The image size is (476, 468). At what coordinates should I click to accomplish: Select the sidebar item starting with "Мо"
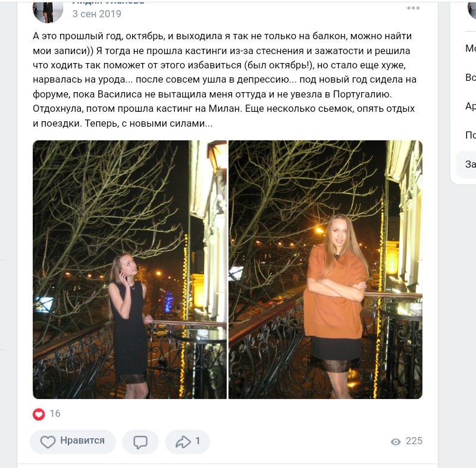pos(470,48)
